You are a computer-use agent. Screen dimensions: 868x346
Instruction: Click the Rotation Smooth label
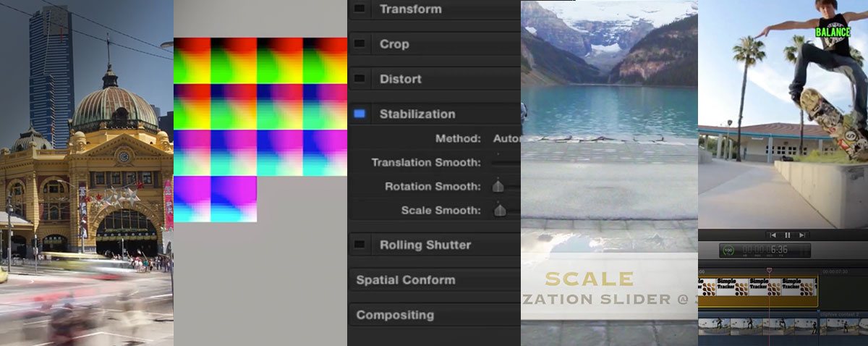433,187
